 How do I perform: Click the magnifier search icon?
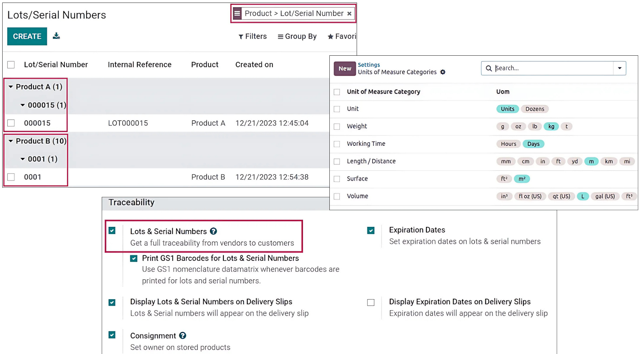[x=488, y=68]
